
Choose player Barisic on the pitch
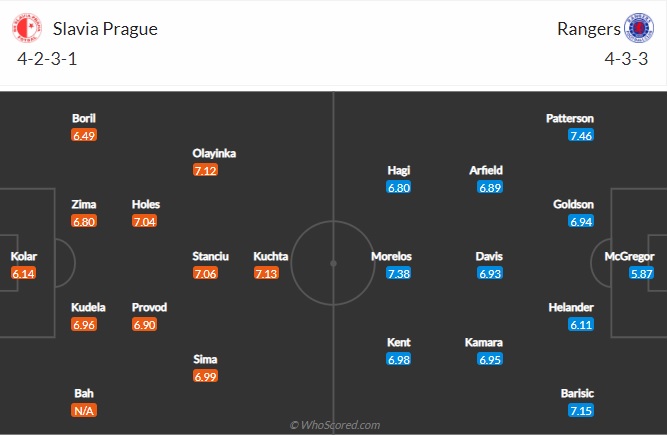577,393
